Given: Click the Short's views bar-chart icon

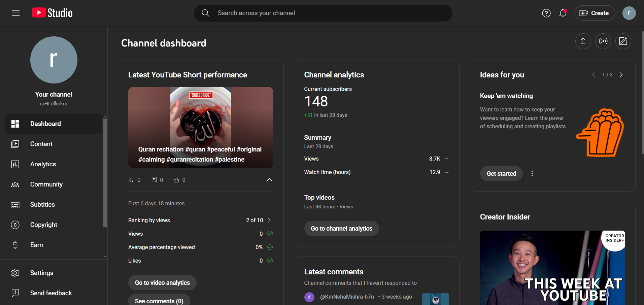Looking at the screenshot, I should [x=131, y=180].
